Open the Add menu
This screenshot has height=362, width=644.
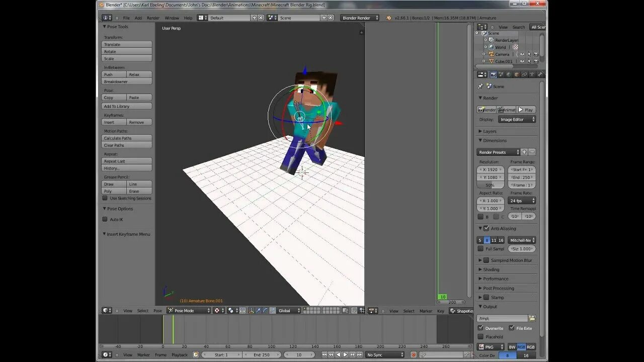tap(138, 18)
